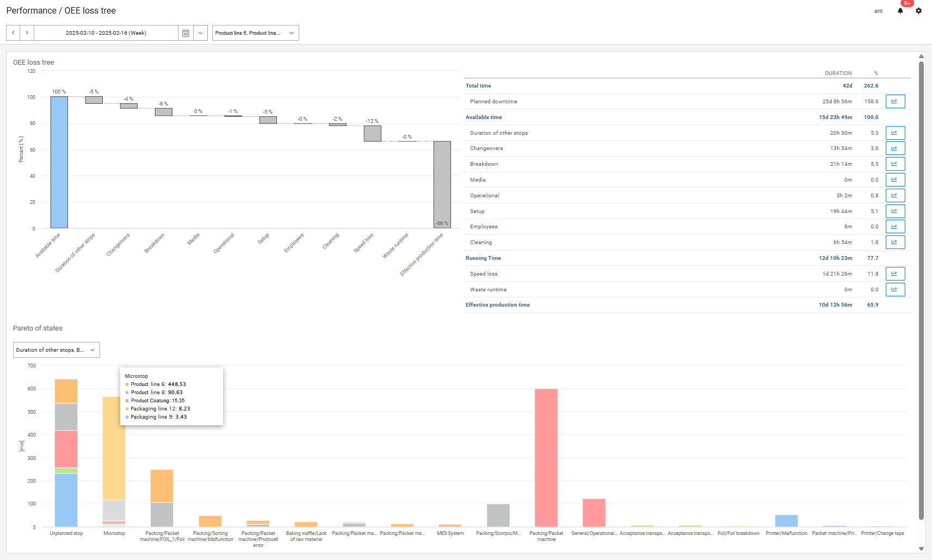Click the vertical scrollbar thumb
932x560 pixels.
point(921,291)
